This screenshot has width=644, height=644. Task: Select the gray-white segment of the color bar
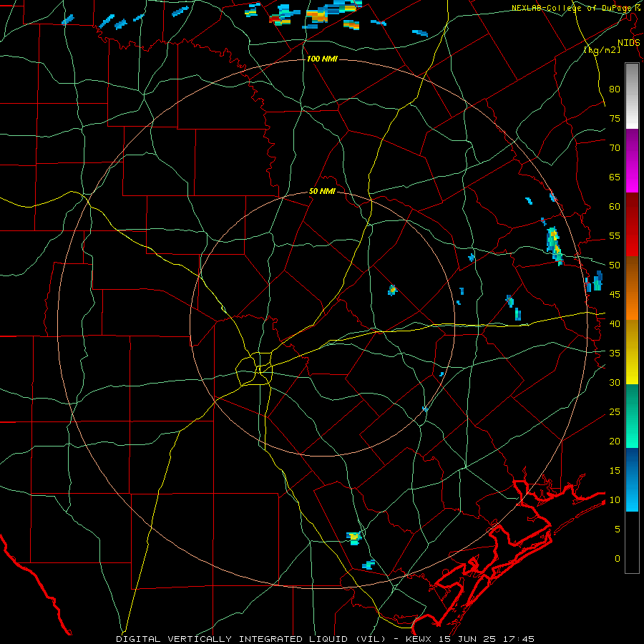tap(632, 96)
